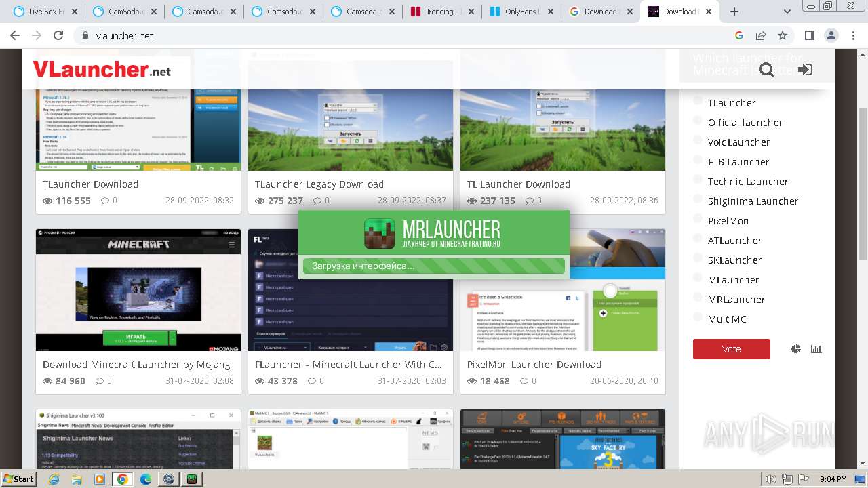Click the 9:04 PM taskbar clock
Image resolution: width=868 pixels, height=488 pixels.
[x=833, y=479]
